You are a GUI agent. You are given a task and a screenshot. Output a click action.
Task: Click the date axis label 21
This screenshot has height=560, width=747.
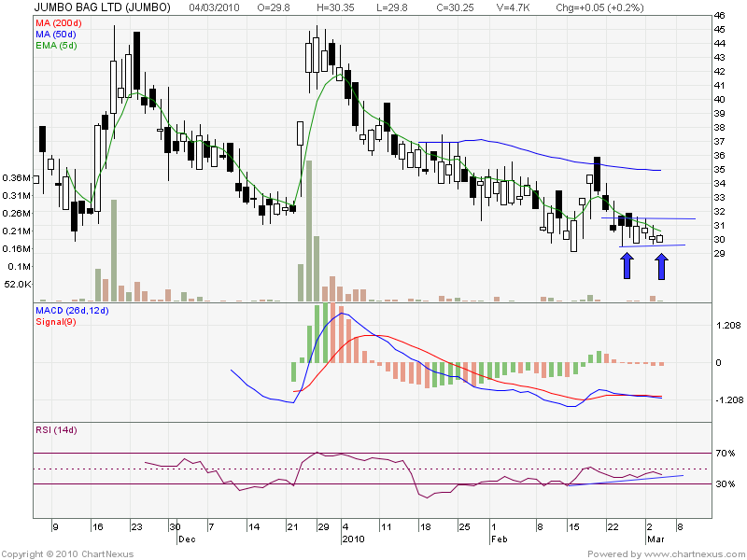292,527
